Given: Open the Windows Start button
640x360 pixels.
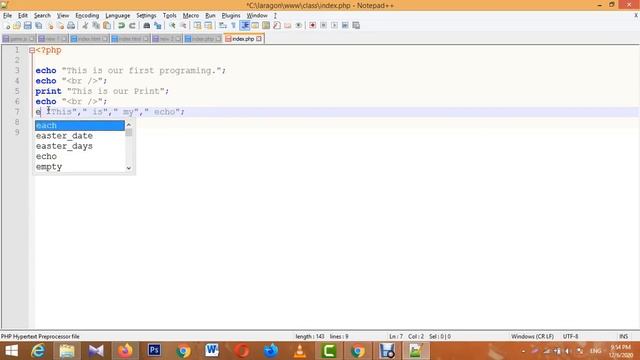Looking at the screenshot, I should [x=11, y=351].
